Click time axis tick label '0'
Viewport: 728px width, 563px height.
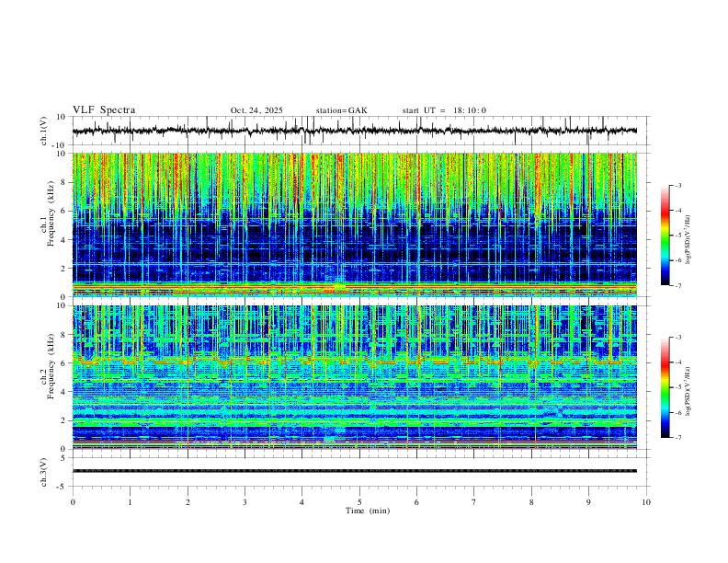click(x=73, y=502)
